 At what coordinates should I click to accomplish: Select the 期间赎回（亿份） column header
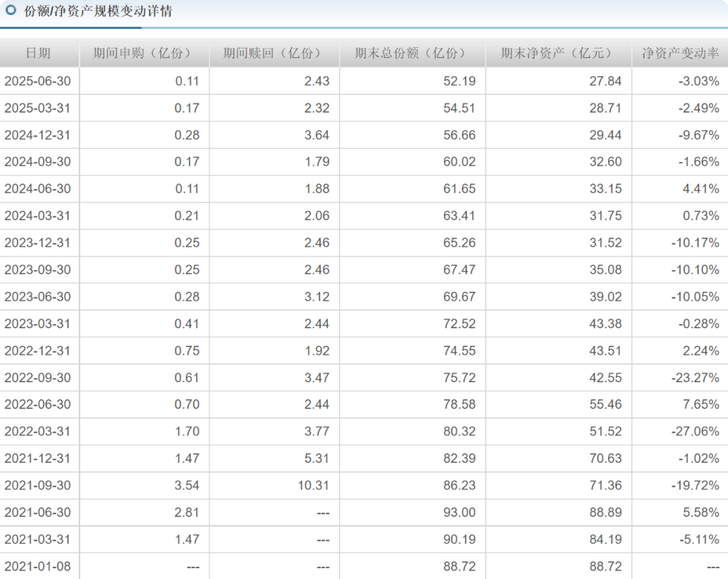click(x=273, y=53)
